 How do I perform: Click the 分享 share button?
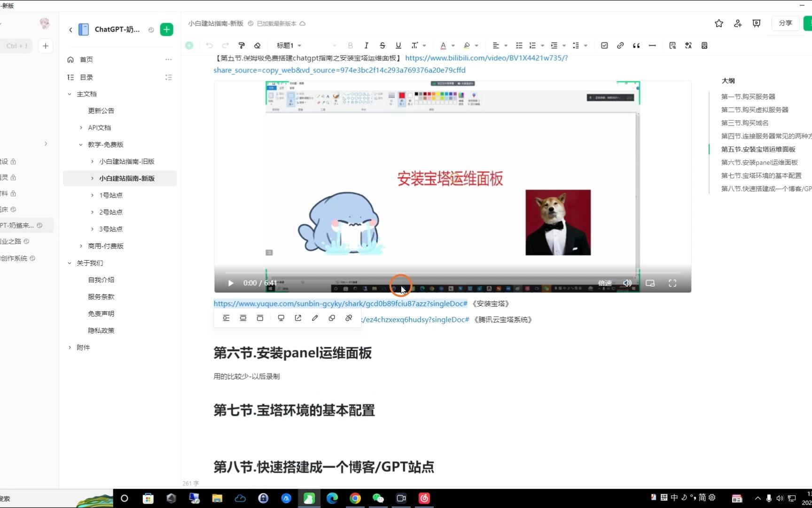click(785, 23)
